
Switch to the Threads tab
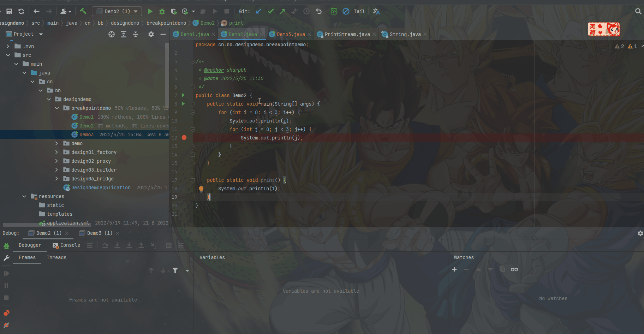[56, 258]
